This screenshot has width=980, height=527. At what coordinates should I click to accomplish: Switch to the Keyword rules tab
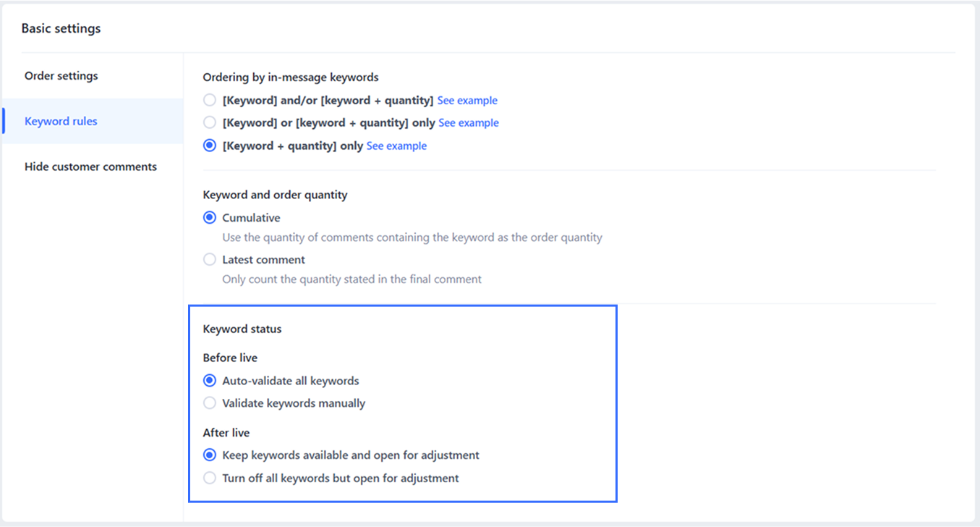tap(61, 121)
